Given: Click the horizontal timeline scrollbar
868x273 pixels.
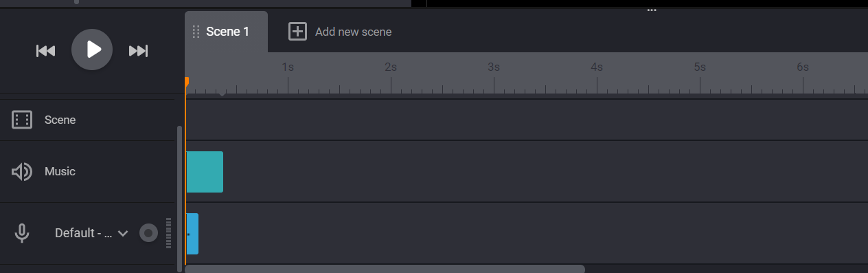Looking at the screenshot, I should (385, 269).
